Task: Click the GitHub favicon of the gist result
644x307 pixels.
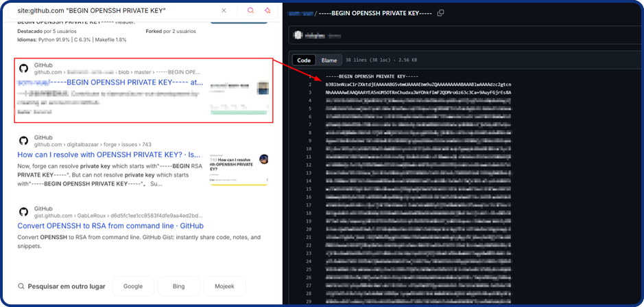Action: (x=23, y=212)
